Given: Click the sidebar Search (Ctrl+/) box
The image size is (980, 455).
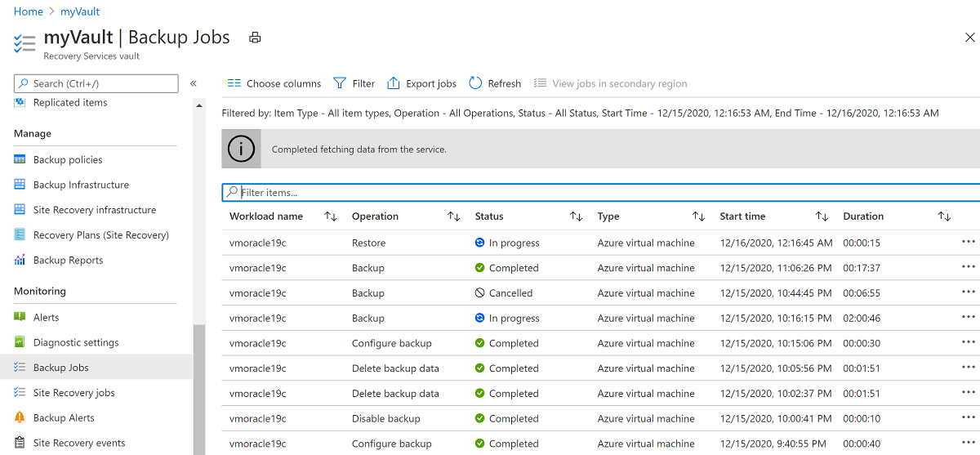Looking at the screenshot, I should [96, 83].
